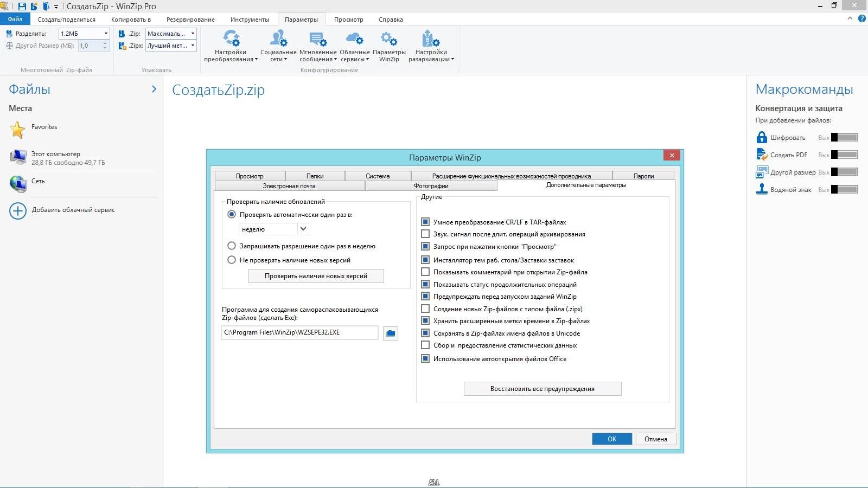The image size is (868, 488).
Task: Open Настройки разархивации ribbon icon
Action: tap(431, 38)
